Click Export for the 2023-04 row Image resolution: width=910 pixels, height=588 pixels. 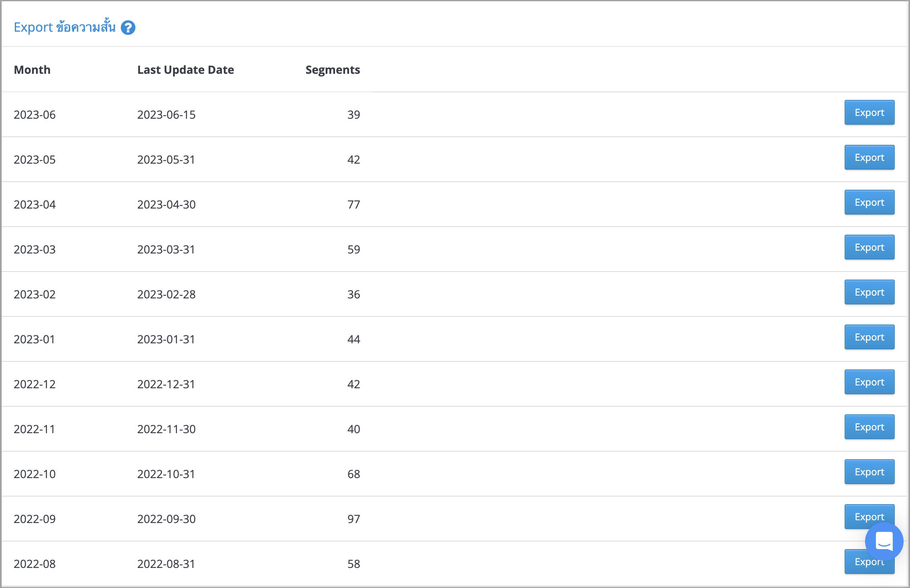[x=869, y=202]
